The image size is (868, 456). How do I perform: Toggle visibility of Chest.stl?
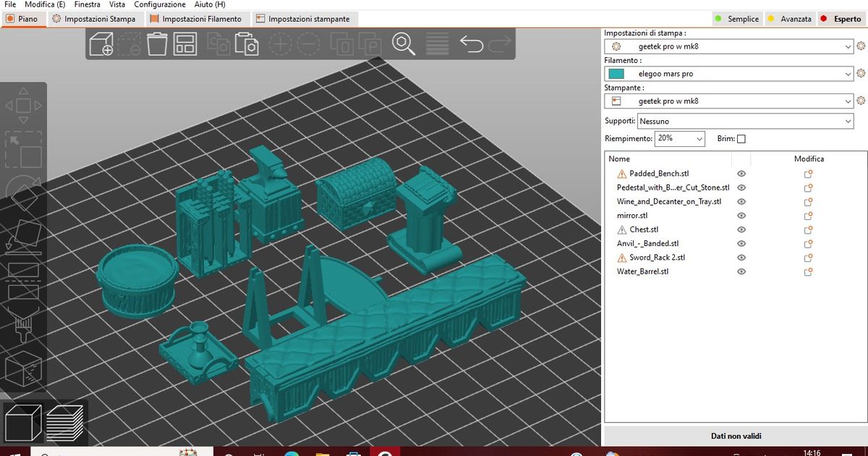[741, 229]
